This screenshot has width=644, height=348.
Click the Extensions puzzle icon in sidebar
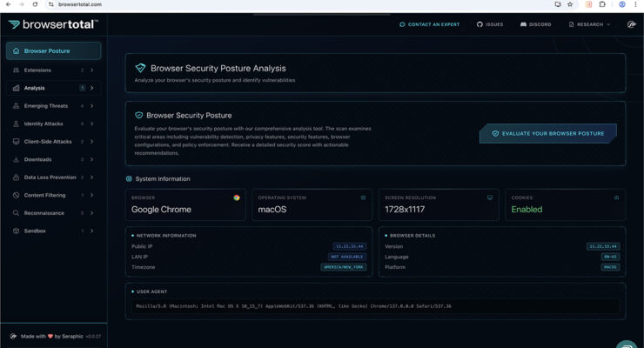[x=16, y=70]
